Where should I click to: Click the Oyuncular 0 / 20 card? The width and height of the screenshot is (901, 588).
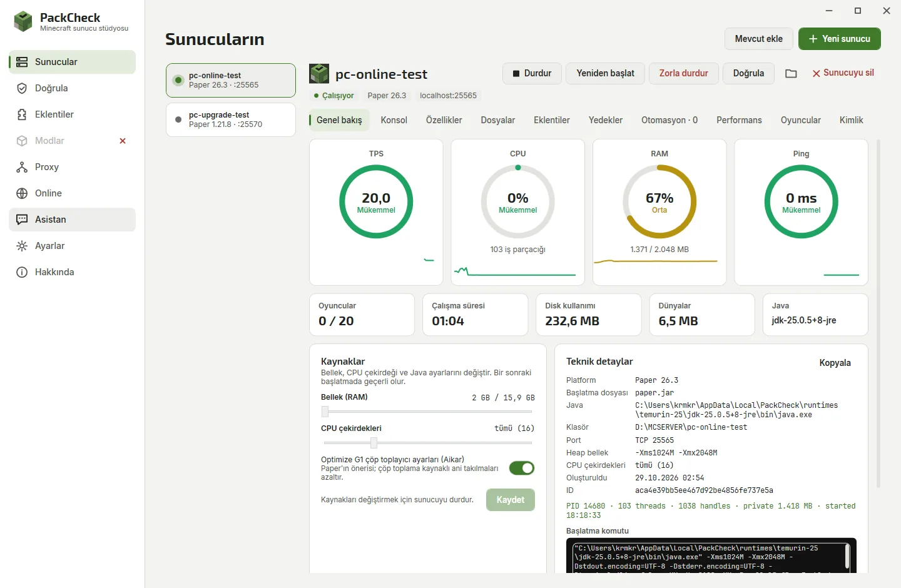coord(362,315)
